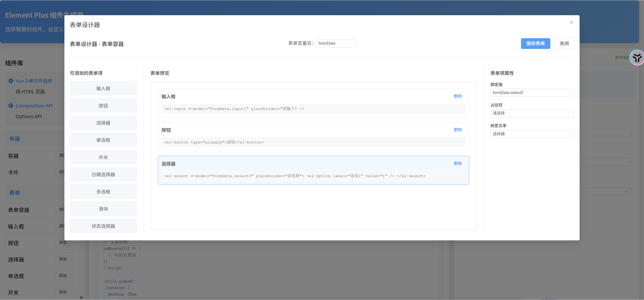Add 状态选择器 form item from list
This screenshot has width=644, height=300.
[103, 226]
